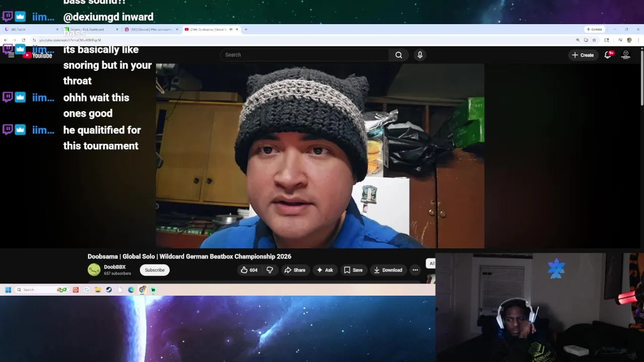The width and height of the screenshot is (644, 362).
Task: Click the Ask button
Action: pyautogui.click(x=325, y=270)
